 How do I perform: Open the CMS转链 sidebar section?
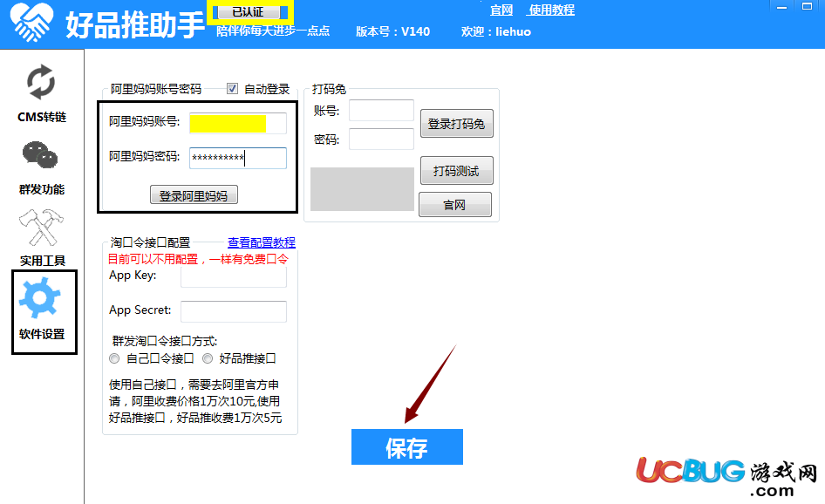click(x=42, y=93)
